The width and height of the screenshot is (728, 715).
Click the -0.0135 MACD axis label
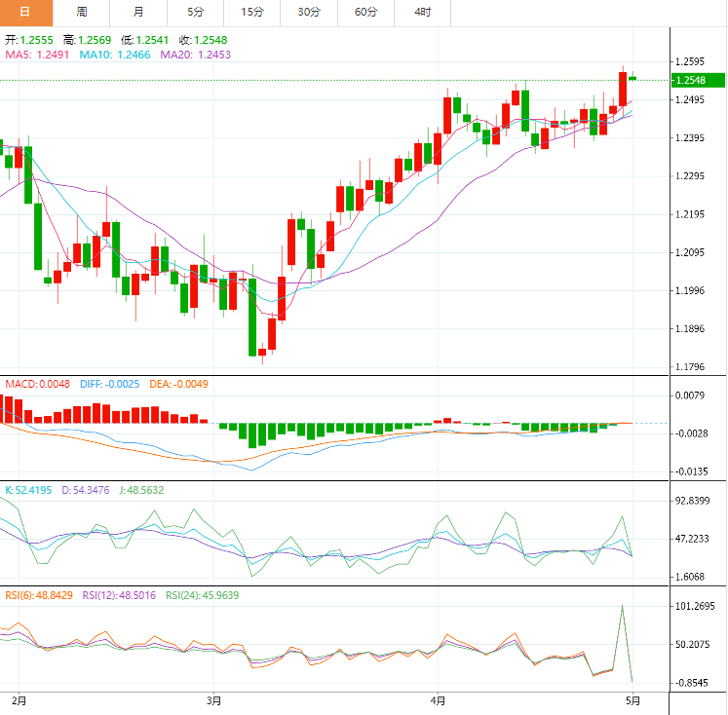691,471
